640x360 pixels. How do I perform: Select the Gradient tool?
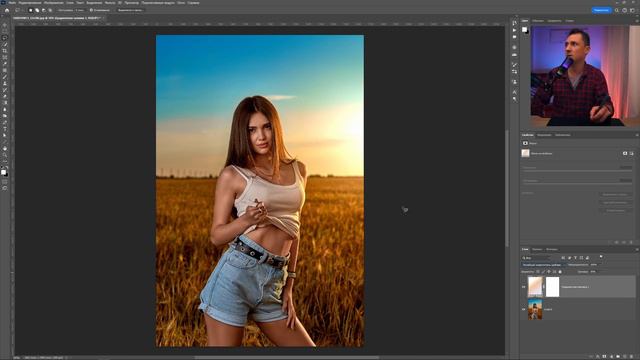pyautogui.click(x=5, y=103)
